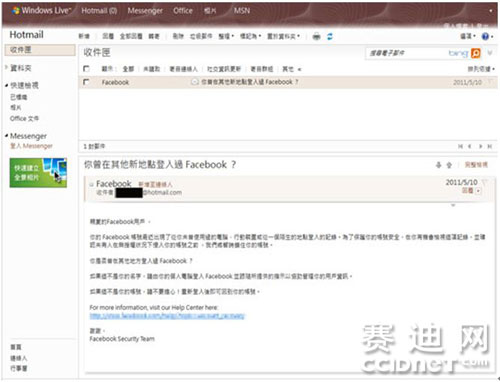Show next message with down arrow icon

click(x=439, y=165)
